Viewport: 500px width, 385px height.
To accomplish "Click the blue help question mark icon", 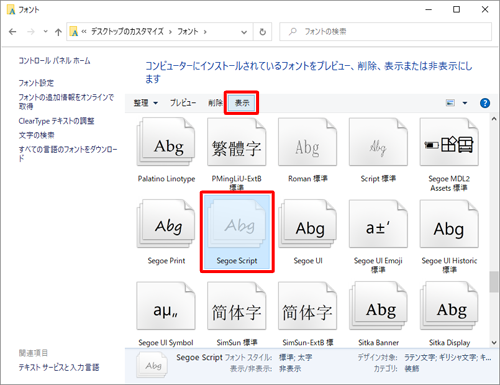I will [x=485, y=103].
